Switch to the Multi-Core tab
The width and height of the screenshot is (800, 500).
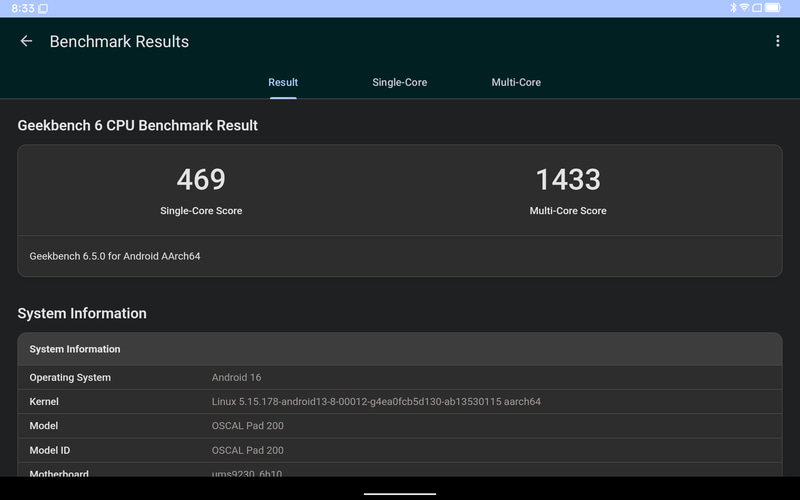516,82
